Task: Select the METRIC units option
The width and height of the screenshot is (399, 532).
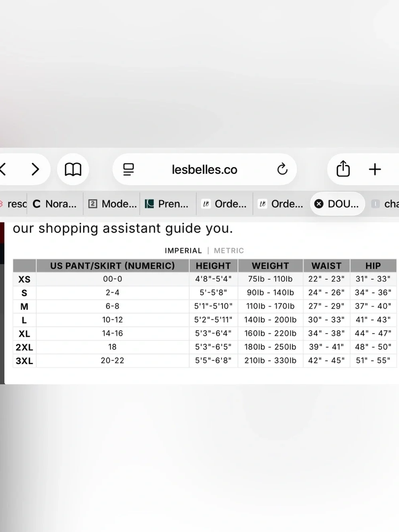Action: click(229, 251)
